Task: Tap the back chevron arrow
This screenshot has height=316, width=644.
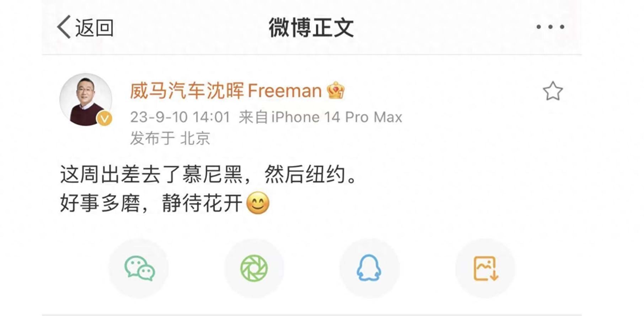Action: (64, 27)
